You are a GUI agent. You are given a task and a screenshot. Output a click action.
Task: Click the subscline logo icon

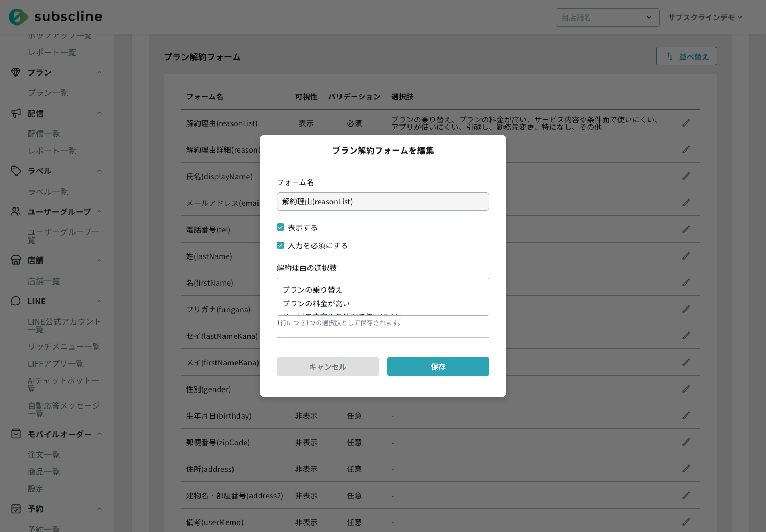coord(18,17)
